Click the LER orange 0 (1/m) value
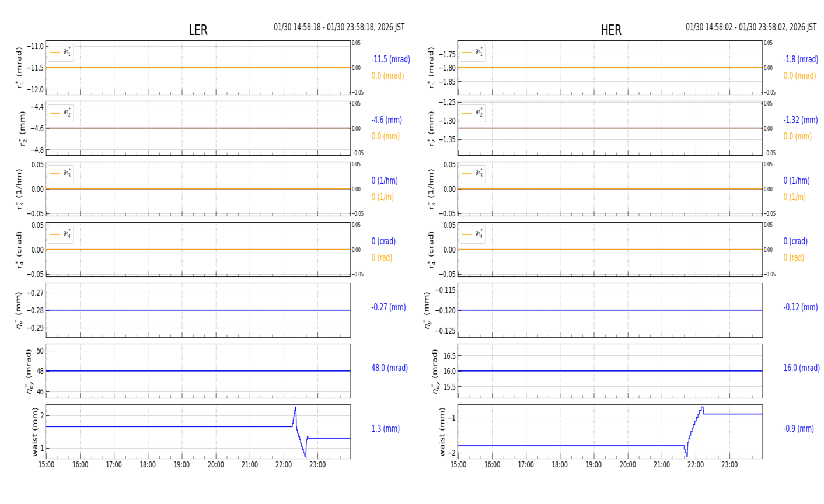This screenshot has width=824, height=504. click(383, 197)
